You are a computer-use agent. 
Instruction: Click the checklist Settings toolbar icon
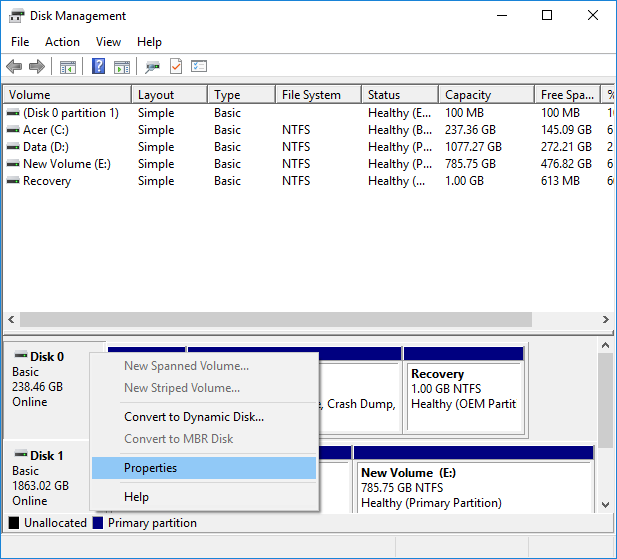click(199, 67)
